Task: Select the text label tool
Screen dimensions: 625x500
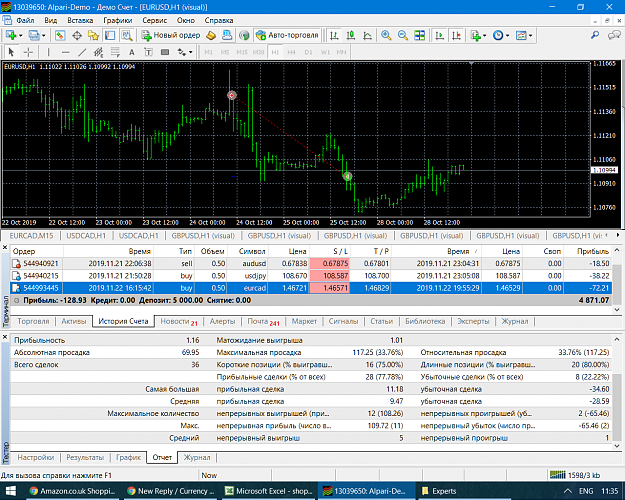Action: click(x=148, y=52)
